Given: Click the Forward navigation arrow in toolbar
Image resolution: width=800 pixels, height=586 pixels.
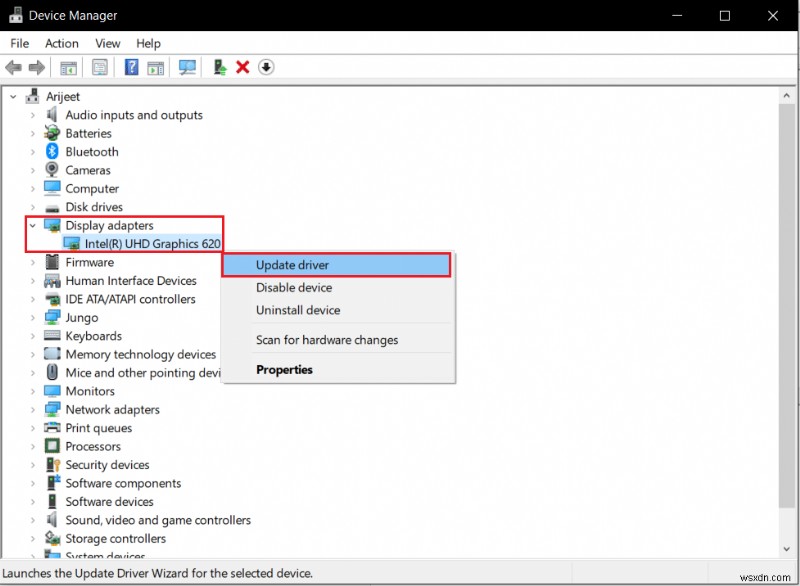Looking at the screenshot, I should pyautogui.click(x=36, y=67).
